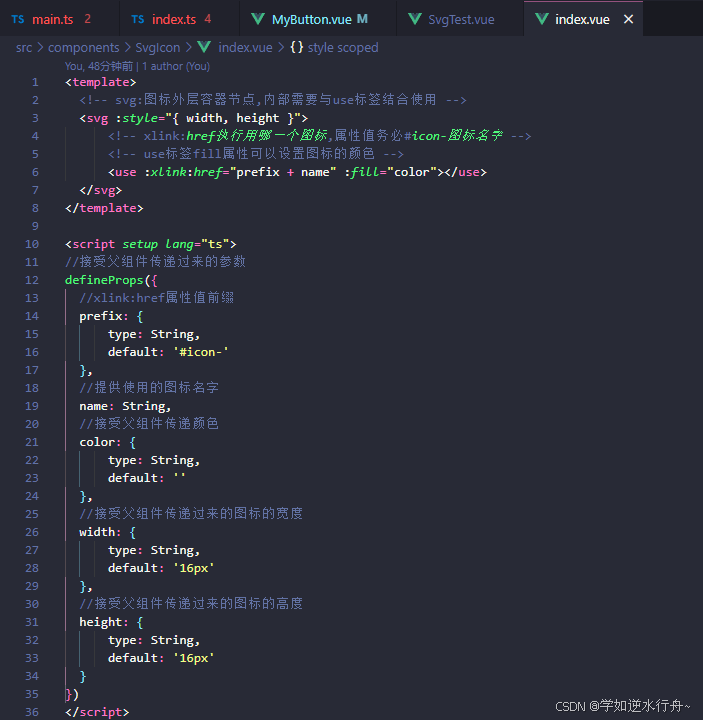Click line number 12 in the gutter
This screenshot has width=703, height=720.
click(32, 280)
